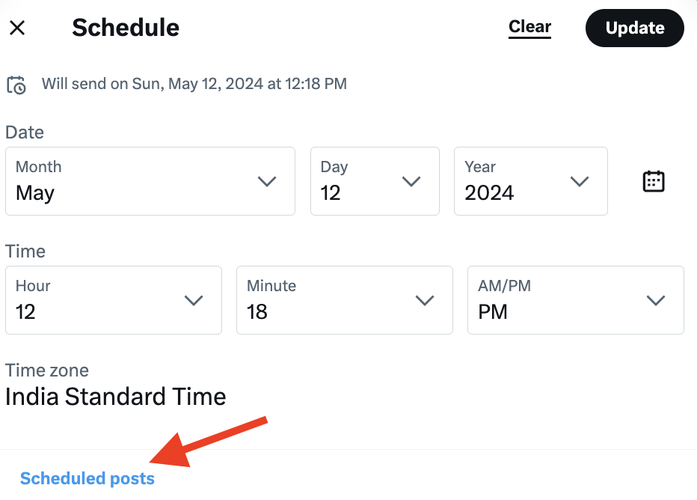Image resolution: width=697 pixels, height=500 pixels.
Task: Click the India Standard Time text
Action: click(116, 396)
